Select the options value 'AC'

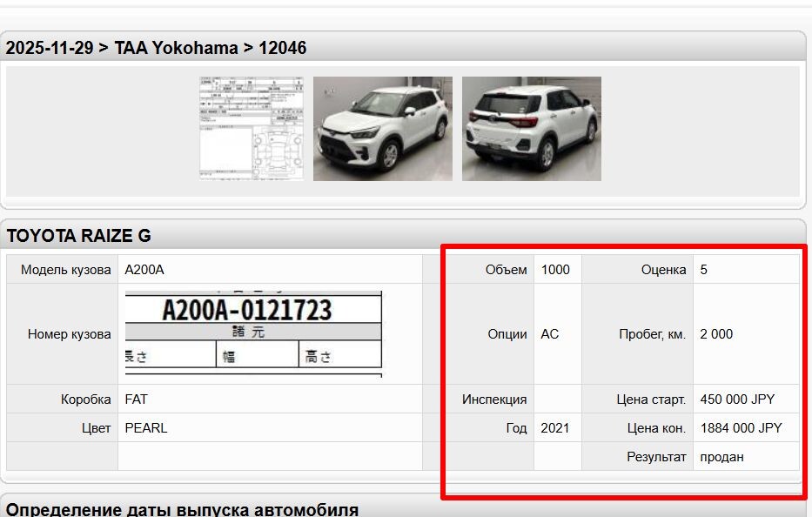coord(549,334)
